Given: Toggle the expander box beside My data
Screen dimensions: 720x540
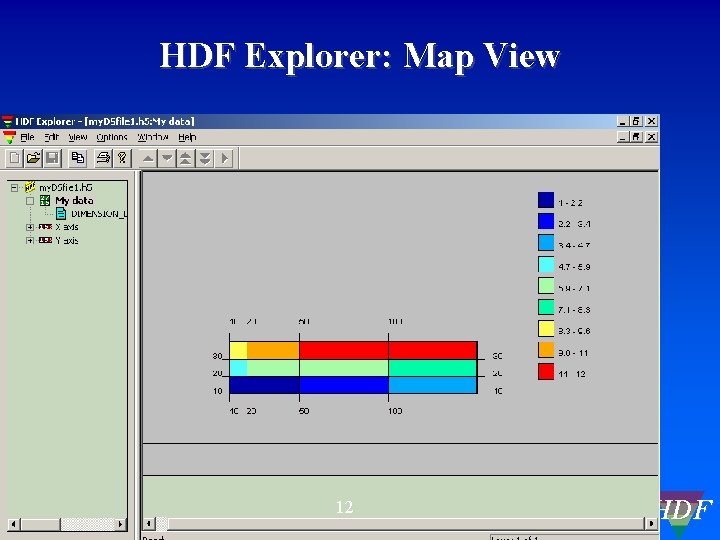Looking at the screenshot, I should 30,201.
